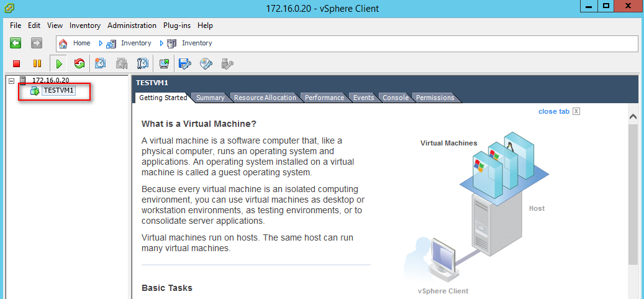Click the Host diagram label
This screenshot has width=644, height=299.
pos(537,208)
